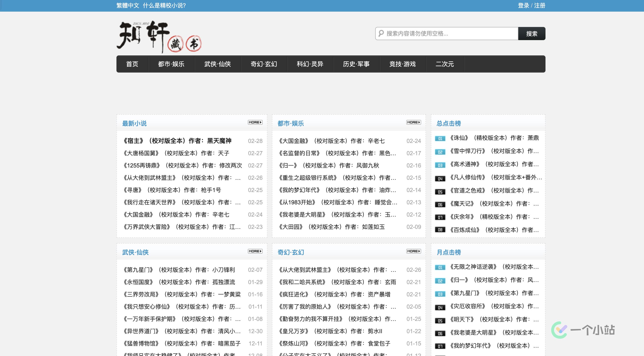The height and width of the screenshot is (356, 644).
Task: Open the 科幻·灵异 navigation menu item
Action: (310, 64)
